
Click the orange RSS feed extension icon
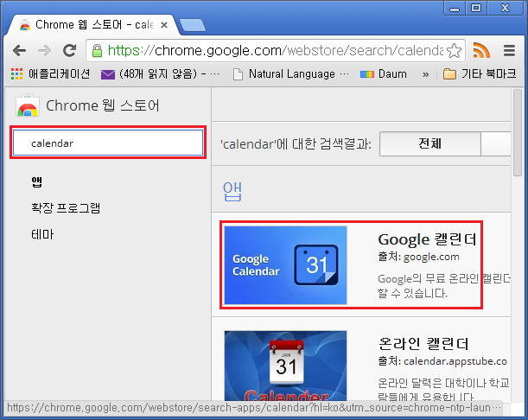point(481,50)
